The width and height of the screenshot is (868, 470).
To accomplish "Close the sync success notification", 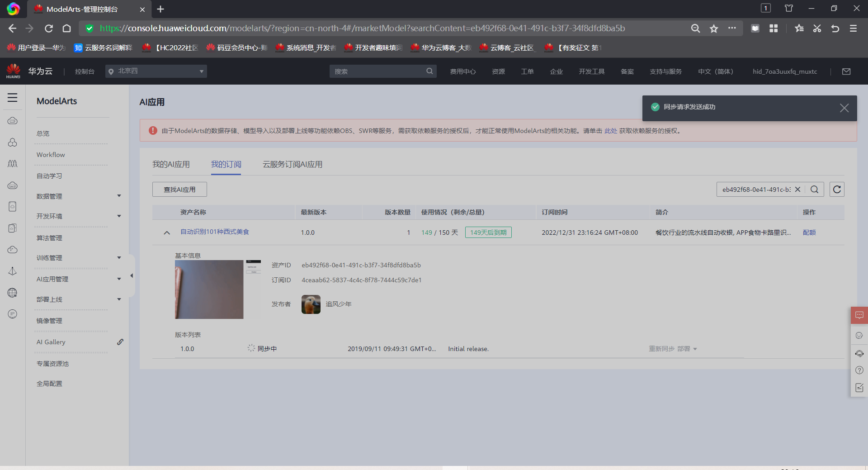I will coord(844,108).
